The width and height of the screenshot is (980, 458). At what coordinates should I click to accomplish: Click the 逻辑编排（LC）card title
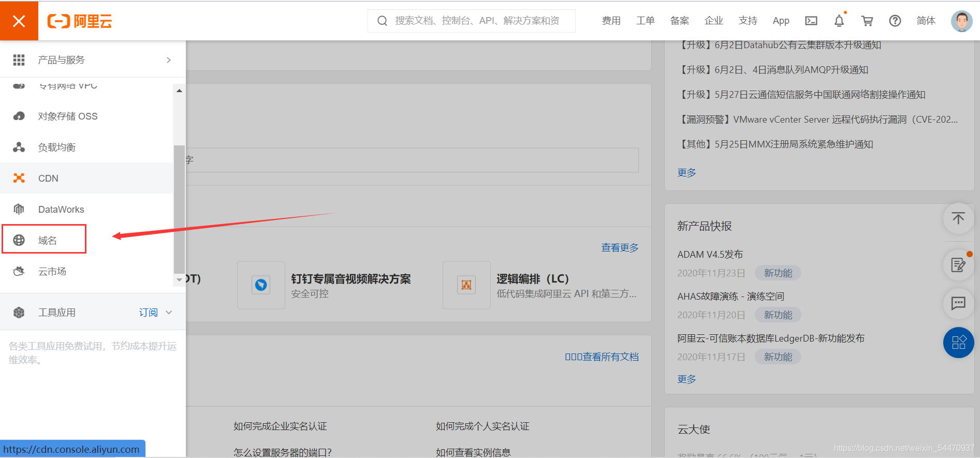click(533, 279)
